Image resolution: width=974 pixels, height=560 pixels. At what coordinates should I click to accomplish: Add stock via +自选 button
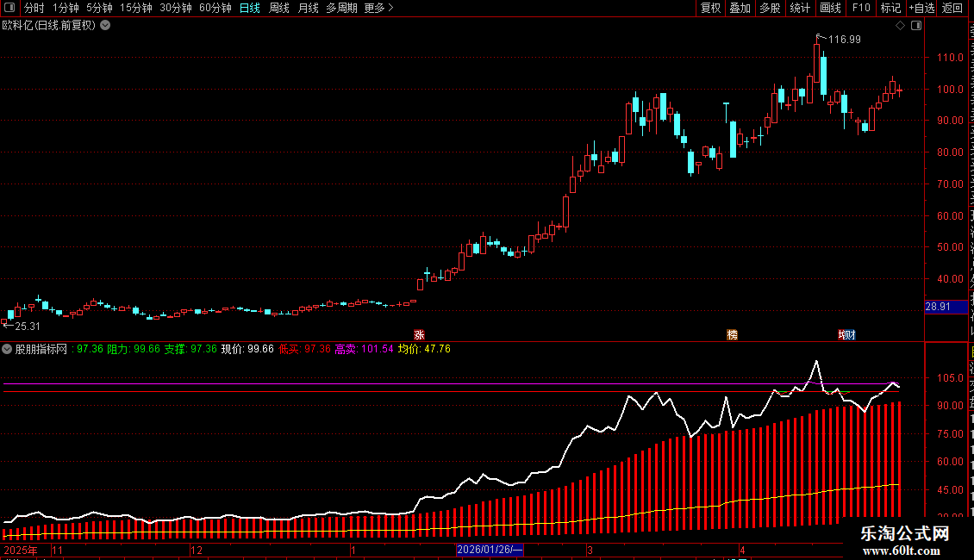click(921, 8)
